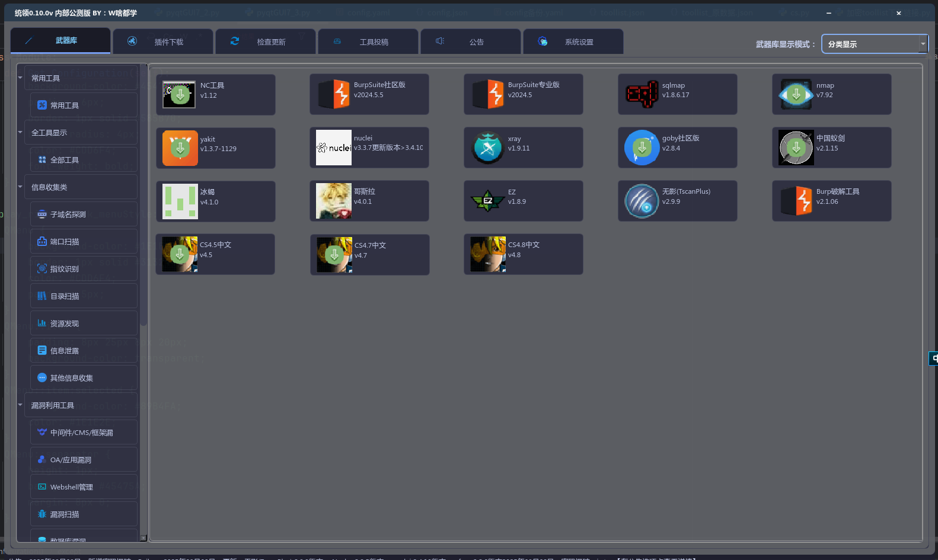Launch BurpSuite社区版 from its icon
This screenshot has height=560, width=938.
point(334,94)
